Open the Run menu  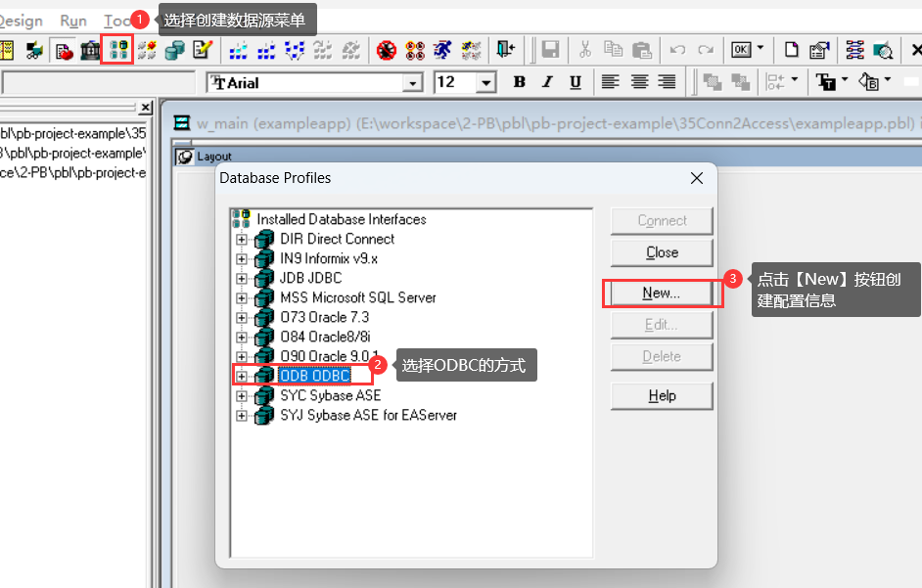(73, 22)
